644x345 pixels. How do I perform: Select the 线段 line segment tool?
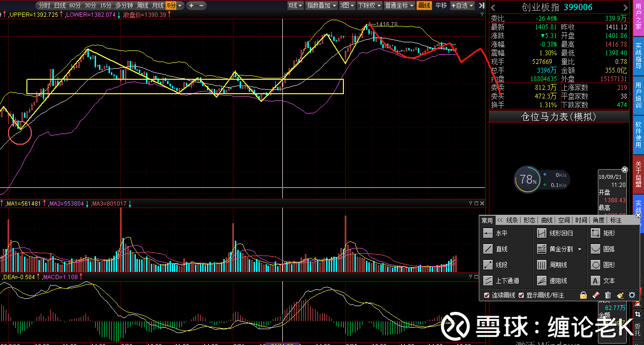tap(495, 265)
